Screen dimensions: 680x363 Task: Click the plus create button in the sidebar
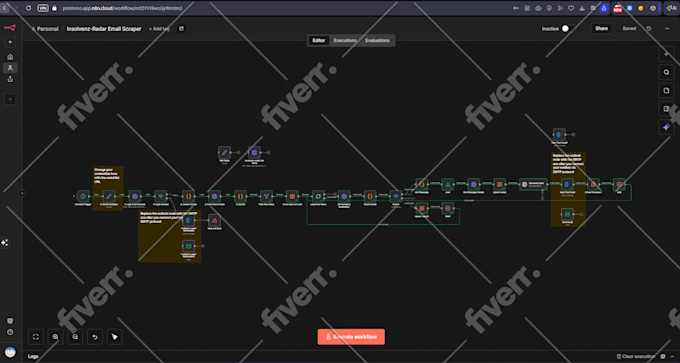(10, 42)
